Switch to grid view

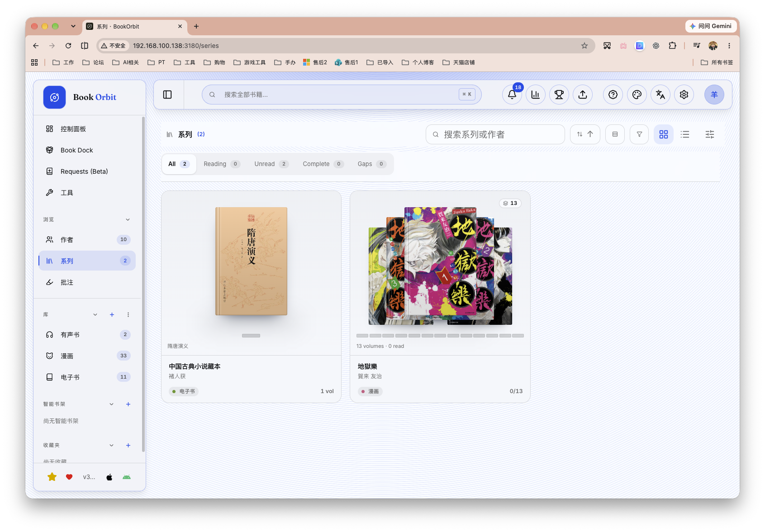point(664,134)
